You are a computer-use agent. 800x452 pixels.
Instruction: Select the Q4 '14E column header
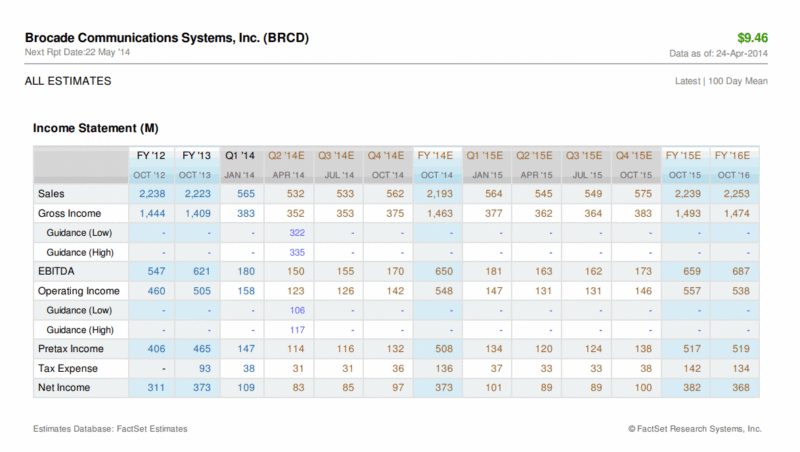[386, 156]
